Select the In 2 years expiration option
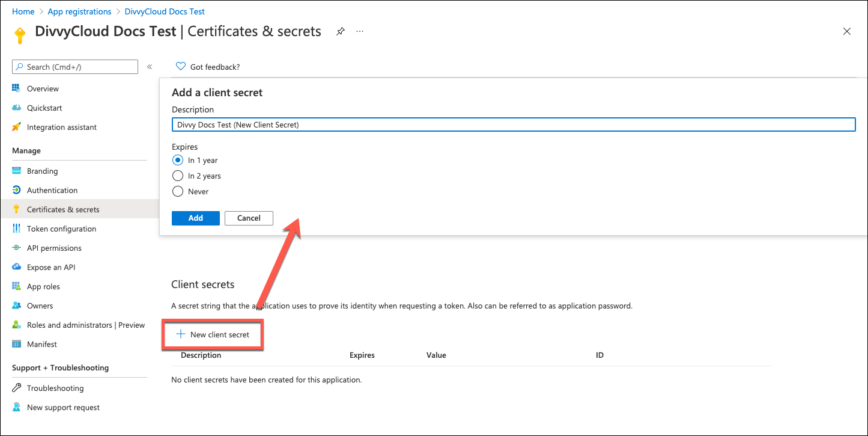 click(x=177, y=176)
